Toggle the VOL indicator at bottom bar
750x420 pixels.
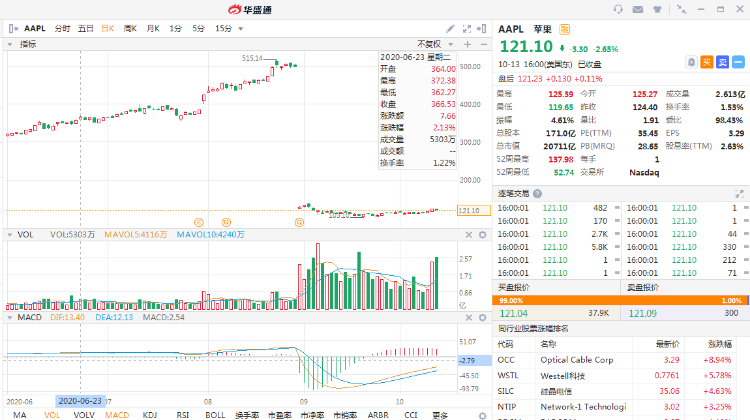click(52, 415)
